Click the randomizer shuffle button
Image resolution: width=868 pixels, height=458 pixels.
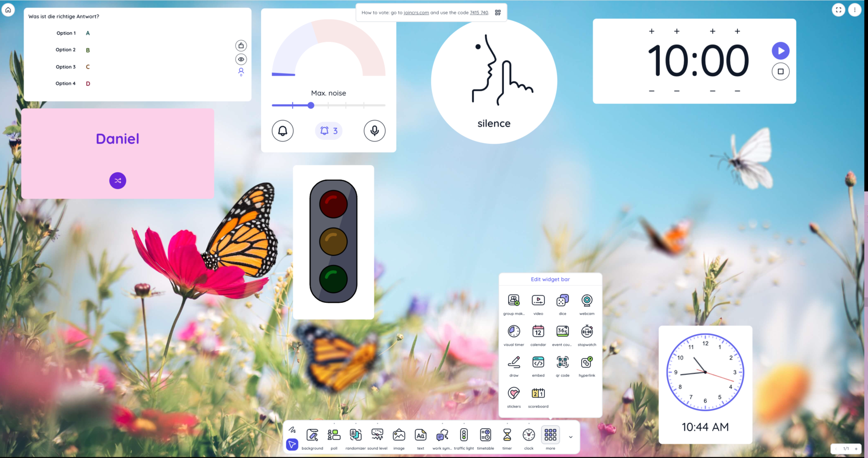117,180
